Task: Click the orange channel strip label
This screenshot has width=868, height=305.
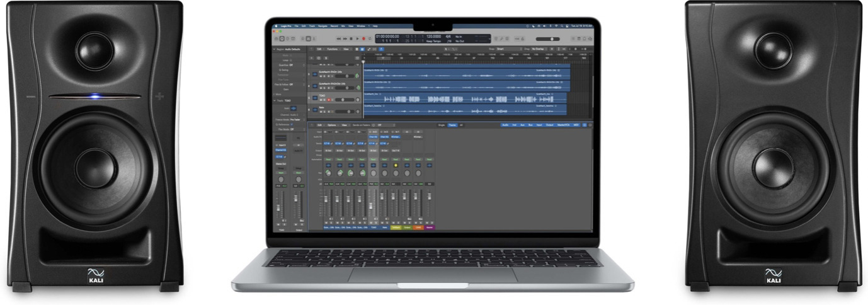Action: (418, 227)
